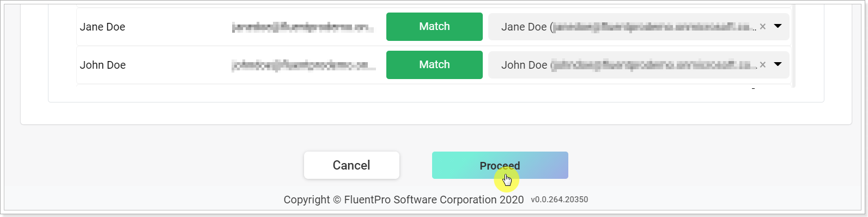Screen dimensions: 868x217
Task: Open the Jane Doe matched user combo box
Action: [639, 27]
